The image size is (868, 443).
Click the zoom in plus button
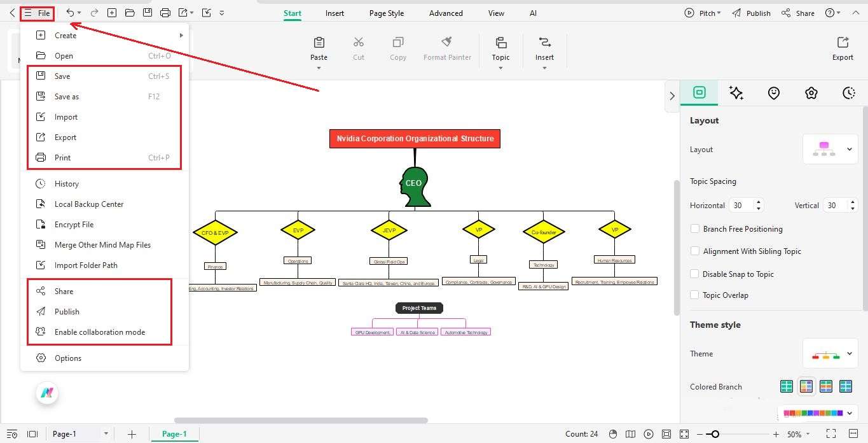click(776, 434)
